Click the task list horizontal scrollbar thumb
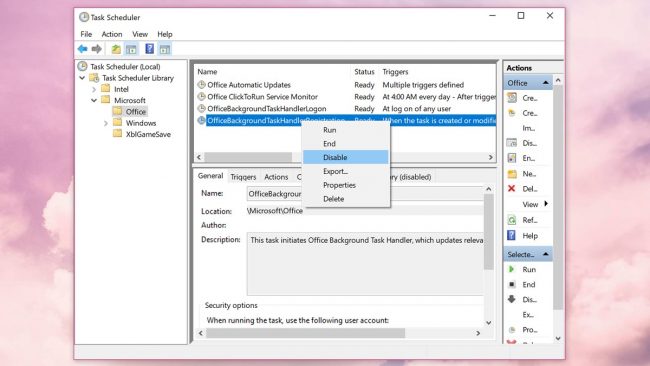This screenshot has width=650, height=366. tap(248, 158)
